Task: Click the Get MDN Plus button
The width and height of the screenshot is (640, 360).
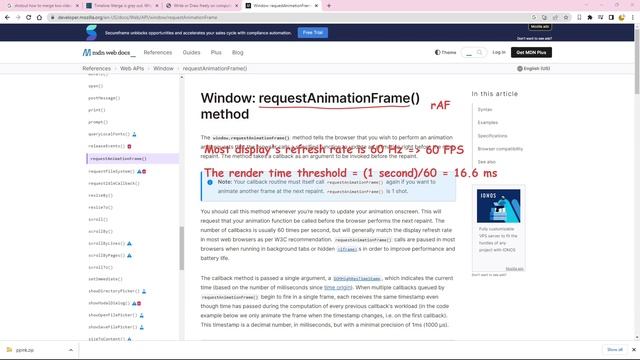Action: point(531,52)
